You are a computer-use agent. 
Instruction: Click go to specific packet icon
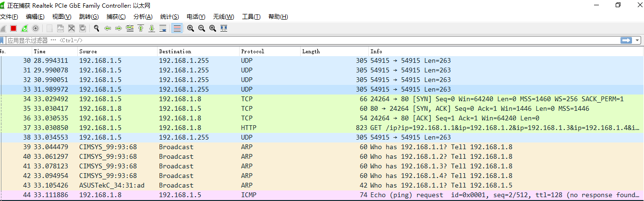pos(130,28)
